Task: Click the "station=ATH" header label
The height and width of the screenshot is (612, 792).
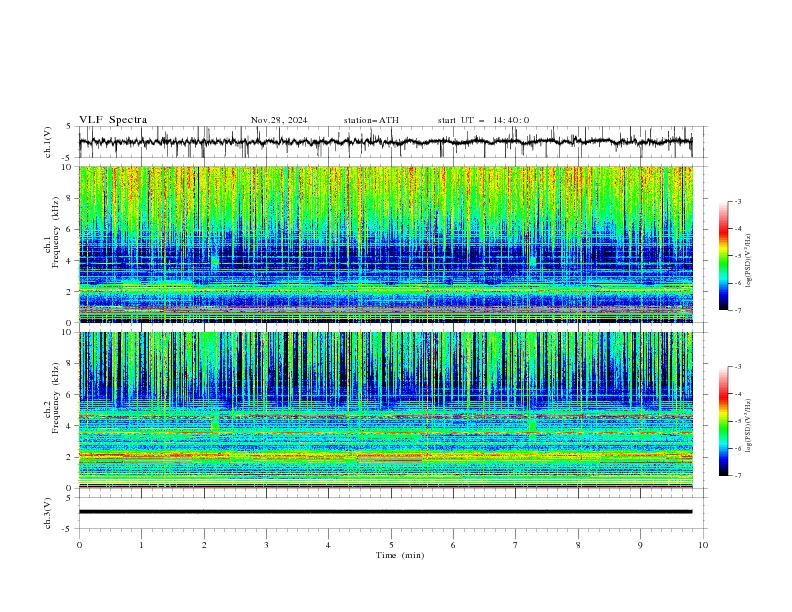Action: [x=371, y=120]
